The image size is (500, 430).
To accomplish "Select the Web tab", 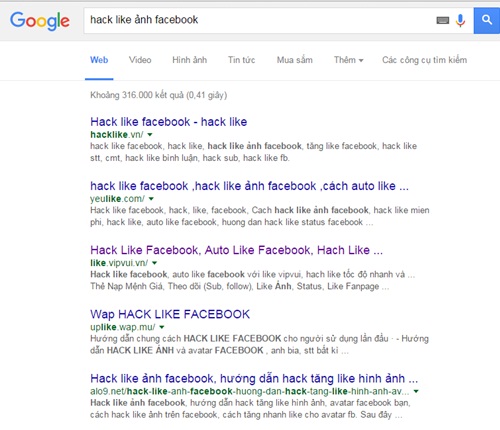I will click(99, 60).
